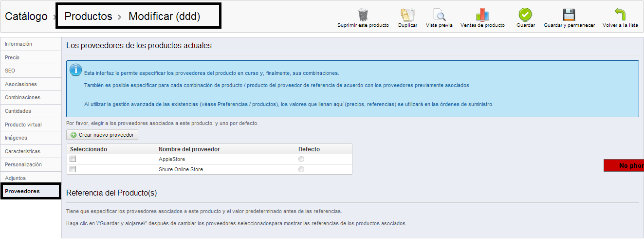Click the Referencia del Producto(s) heading
Screen dimensions: 644x251
pyautogui.click(x=111, y=193)
